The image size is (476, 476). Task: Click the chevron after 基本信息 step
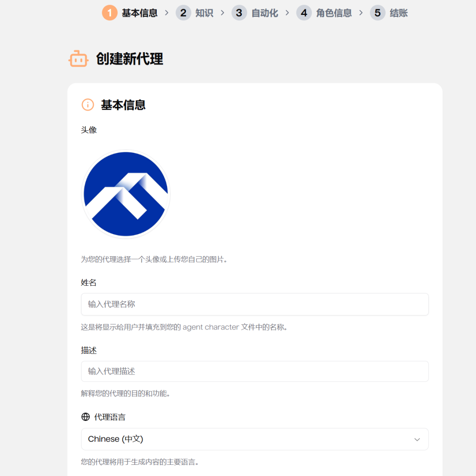click(167, 13)
